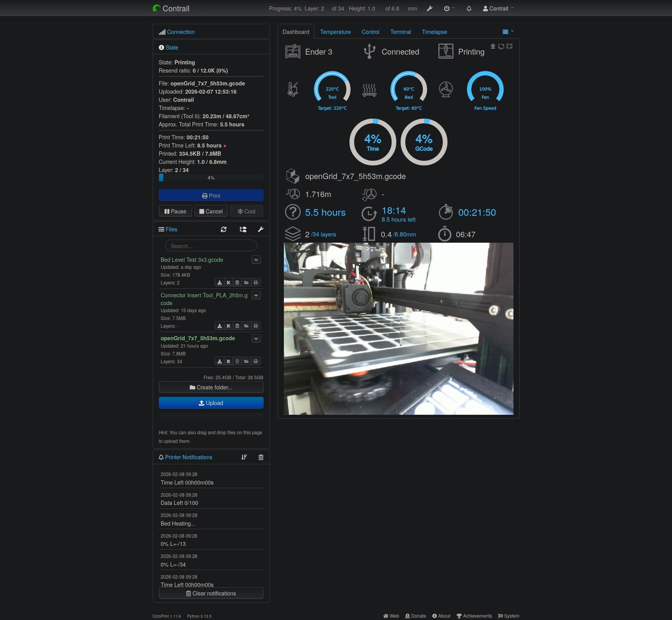Open the Contrail user menu

pyautogui.click(x=498, y=9)
